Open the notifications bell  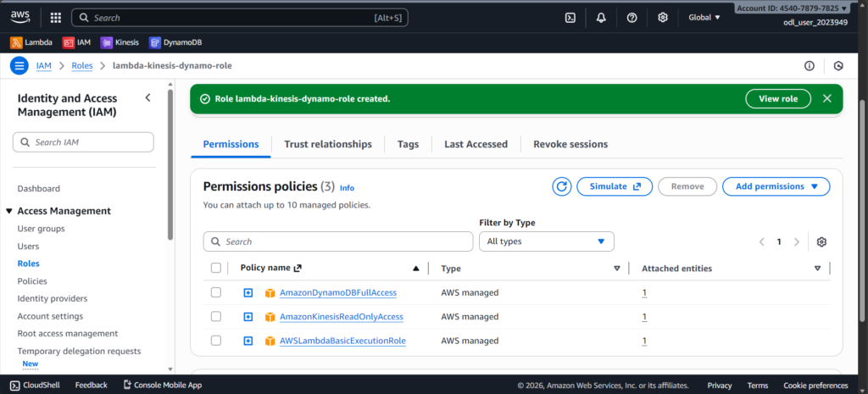[601, 17]
